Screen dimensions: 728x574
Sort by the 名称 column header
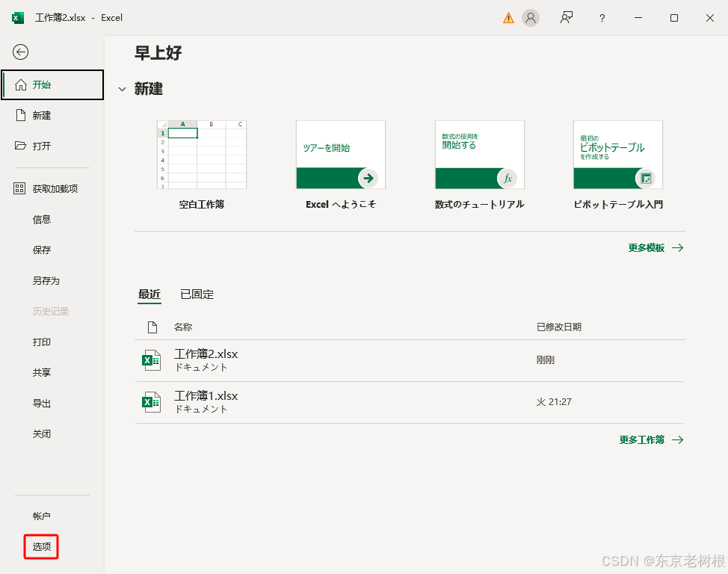(x=183, y=327)
